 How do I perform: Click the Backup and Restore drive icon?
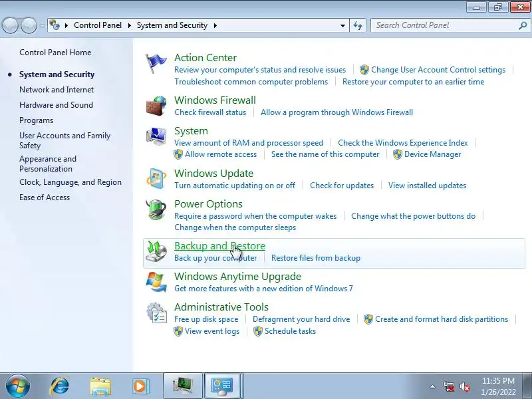pyautogui.click(x=156, y=251)
